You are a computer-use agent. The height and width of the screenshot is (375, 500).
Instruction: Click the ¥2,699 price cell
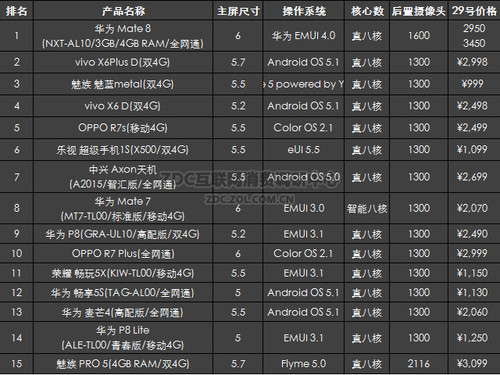pyautogui.click(x=473, y=177)
